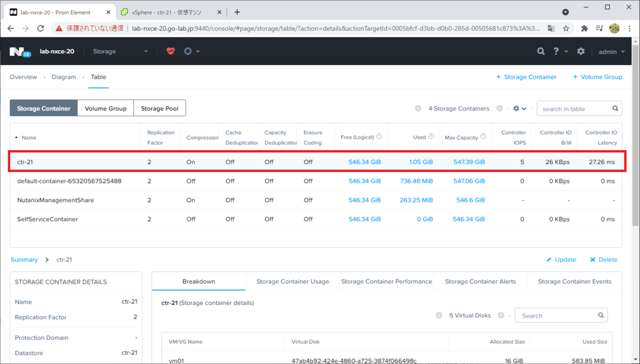This screenshot has width=640, height=364.
Task: Go to previous page of Virtual Disks
Action: pyautogui.click(x=439, y=316)
